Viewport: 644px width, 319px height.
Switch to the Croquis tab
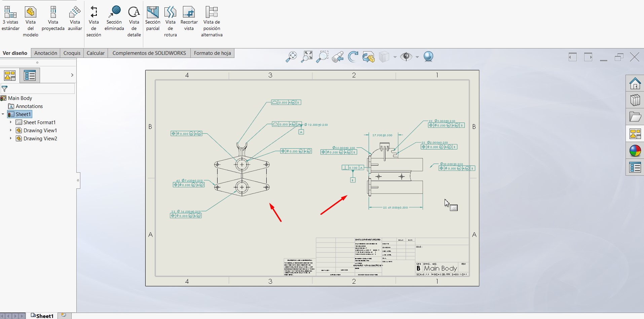click(72, 53)
